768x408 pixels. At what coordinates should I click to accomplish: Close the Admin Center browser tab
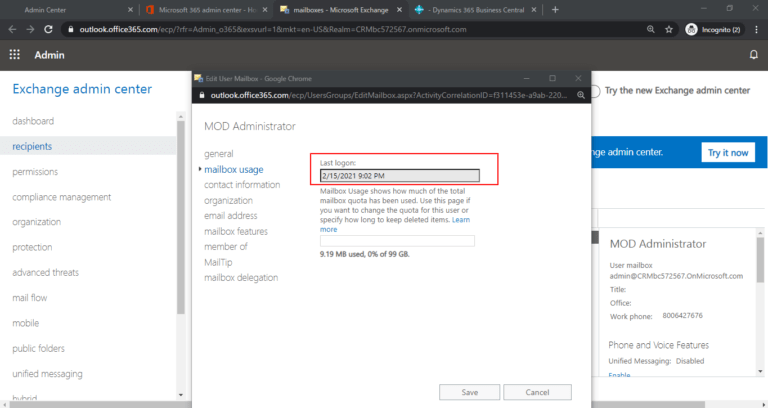(x=130, y=10)
